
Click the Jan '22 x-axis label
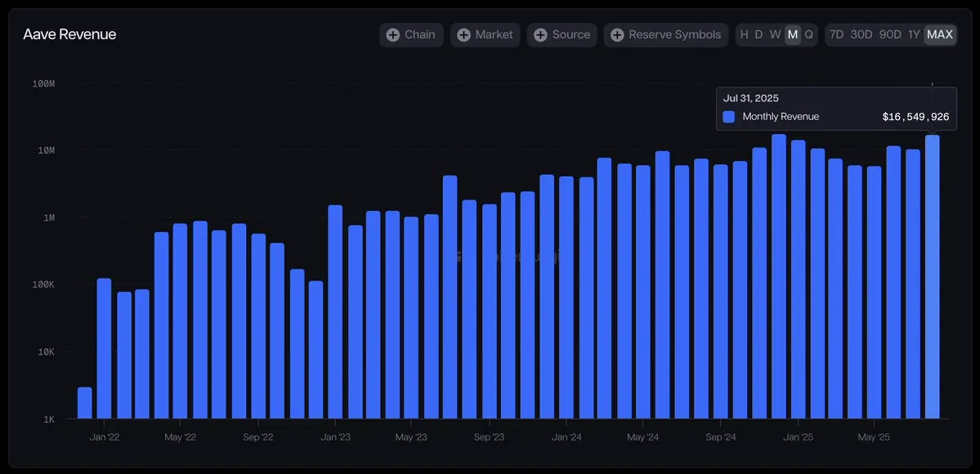point(105,437)
